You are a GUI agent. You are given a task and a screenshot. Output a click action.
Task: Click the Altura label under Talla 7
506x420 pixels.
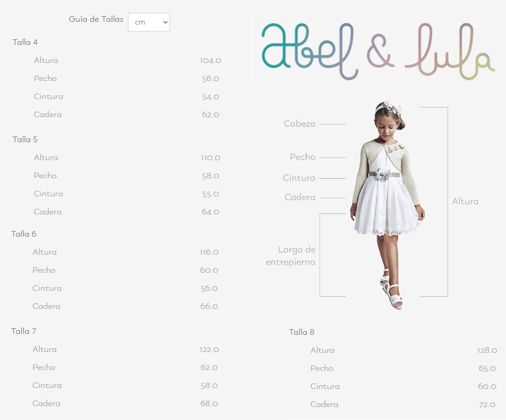pos(44,350)
